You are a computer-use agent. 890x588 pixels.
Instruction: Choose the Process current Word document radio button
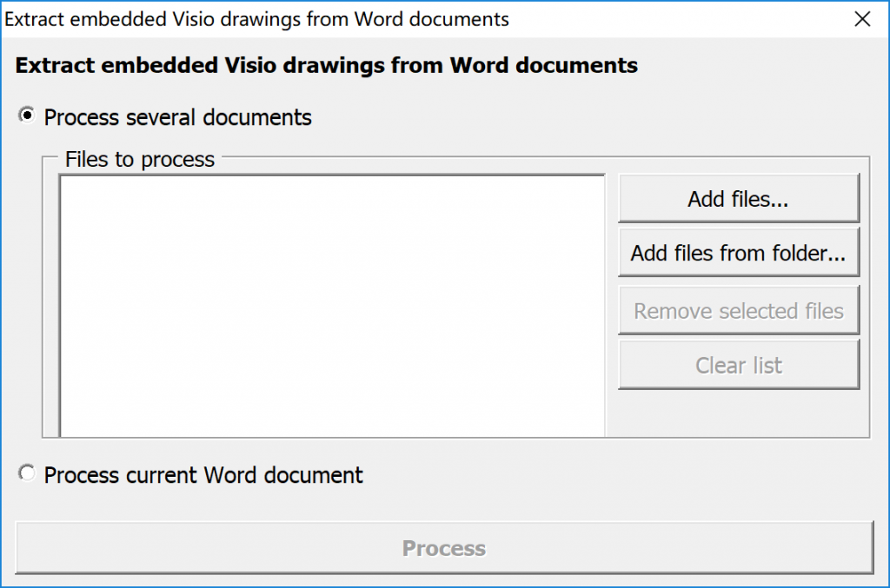click(28, 474)
